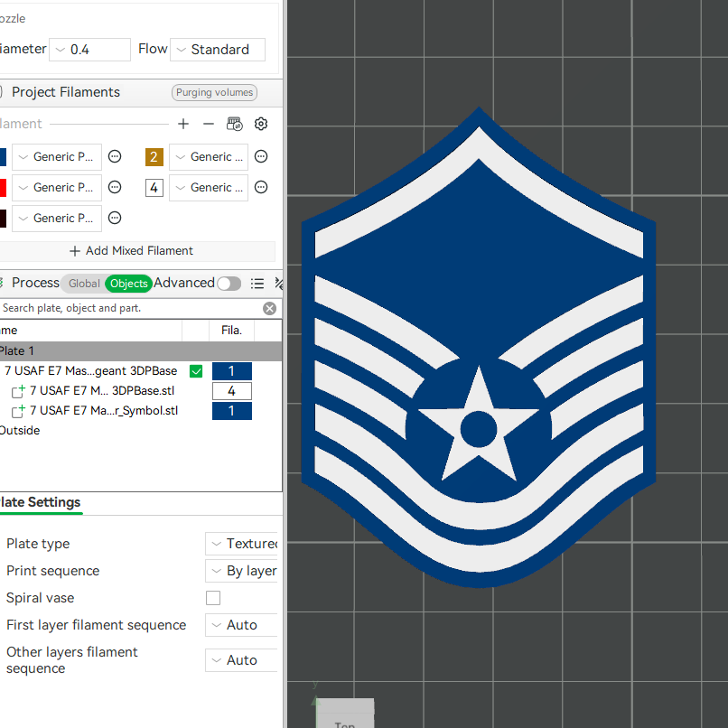Click part icon of r_Symbol.stl

pyautogui.click(x=18, y=411)
